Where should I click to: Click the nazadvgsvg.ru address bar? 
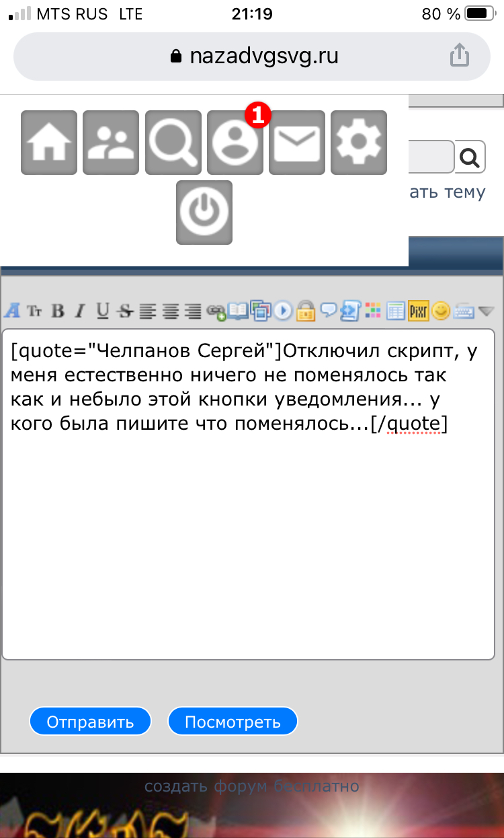tap(252, 56)
